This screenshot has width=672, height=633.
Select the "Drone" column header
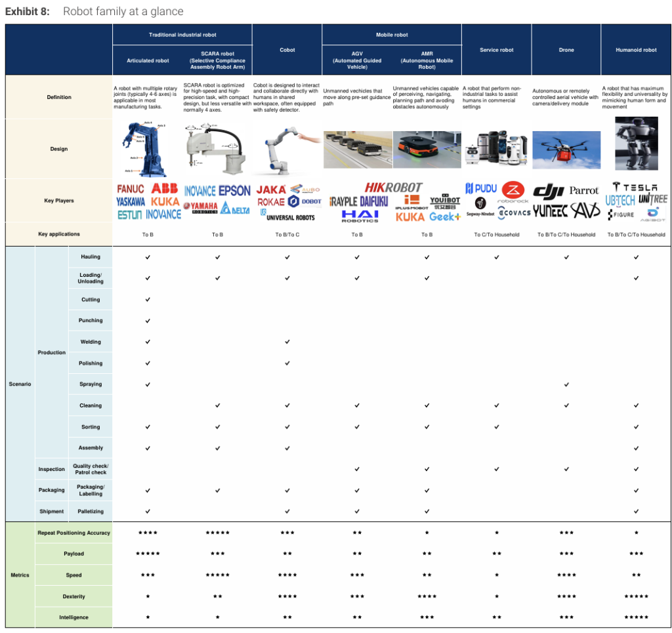[566, 50]
